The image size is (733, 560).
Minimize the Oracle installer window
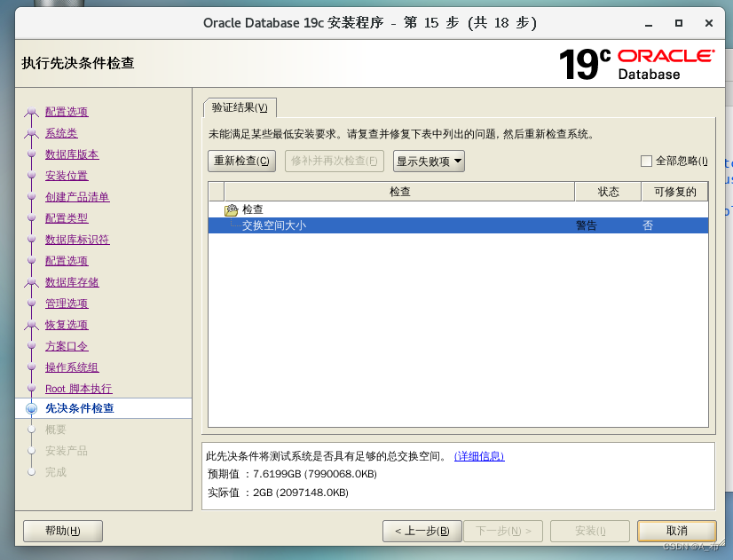(x=649, y=23)
